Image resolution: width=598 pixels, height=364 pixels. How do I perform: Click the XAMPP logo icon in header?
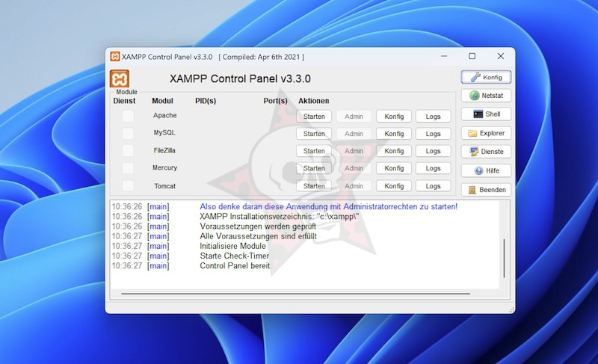pyautogui.click(x=120, y=79)
